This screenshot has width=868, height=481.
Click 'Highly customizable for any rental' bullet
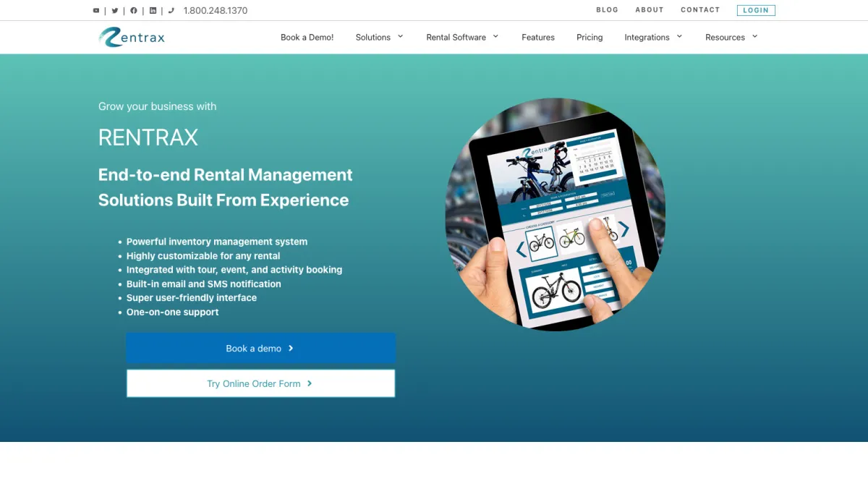coord(203,256)
